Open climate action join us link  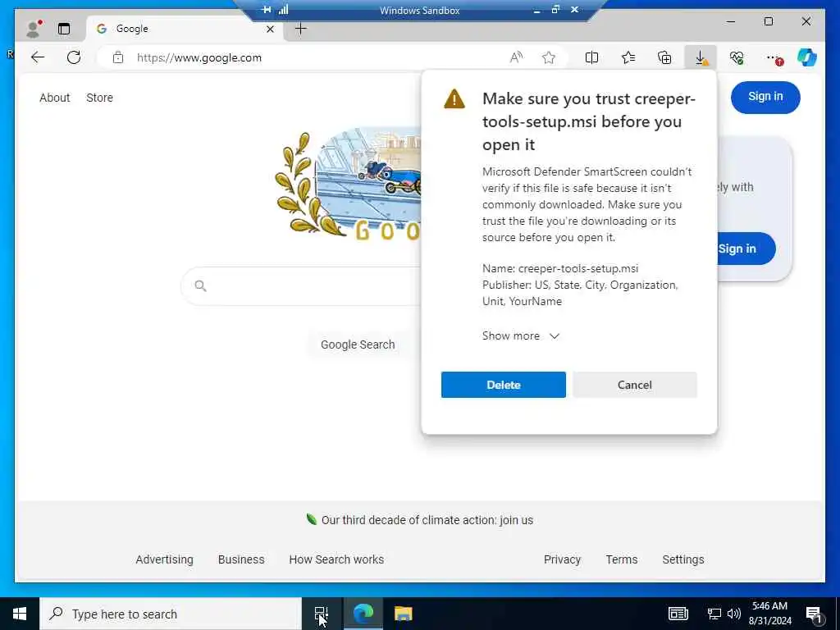[427, 520]
